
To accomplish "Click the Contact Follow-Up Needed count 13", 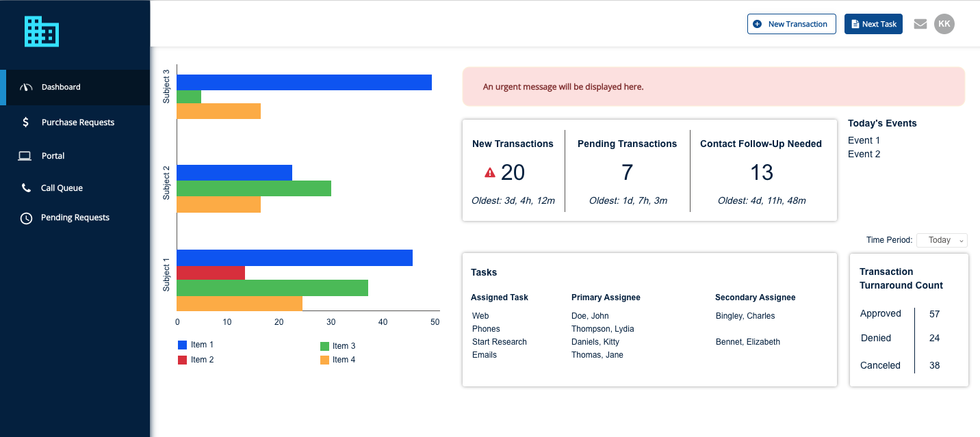I will click(761, 172).
